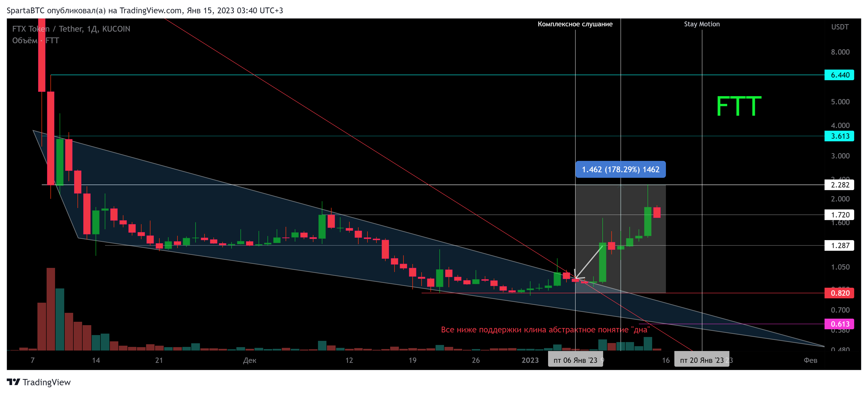Select the 6.440 cyan price label

[839, 75]
